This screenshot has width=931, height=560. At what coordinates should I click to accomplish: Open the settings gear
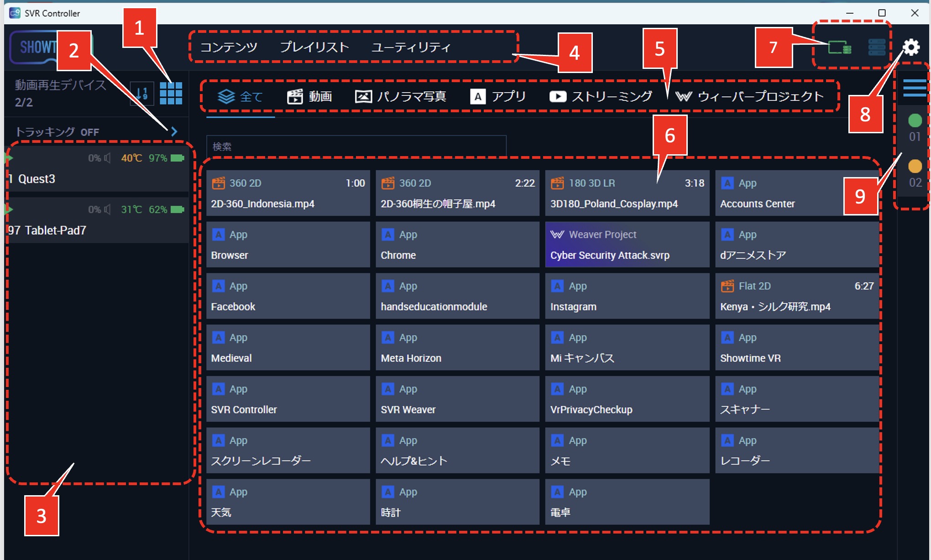[x=911, y=47]
